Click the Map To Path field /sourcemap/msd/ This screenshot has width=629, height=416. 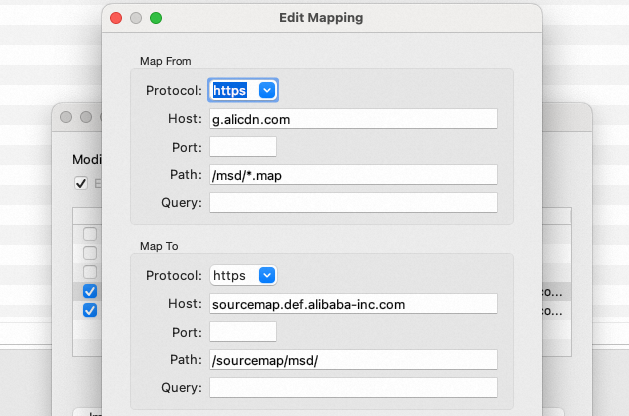(x=353, y=359)
